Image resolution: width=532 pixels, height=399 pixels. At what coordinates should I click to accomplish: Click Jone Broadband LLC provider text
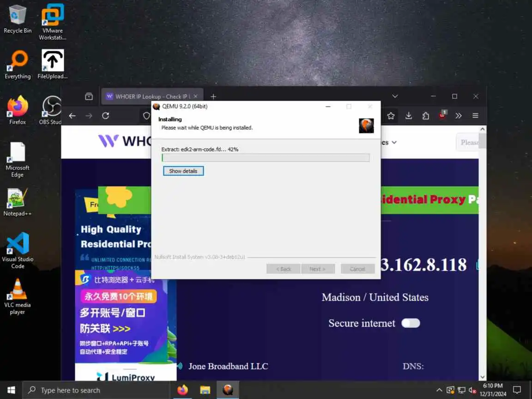click(x=228, y=366)
